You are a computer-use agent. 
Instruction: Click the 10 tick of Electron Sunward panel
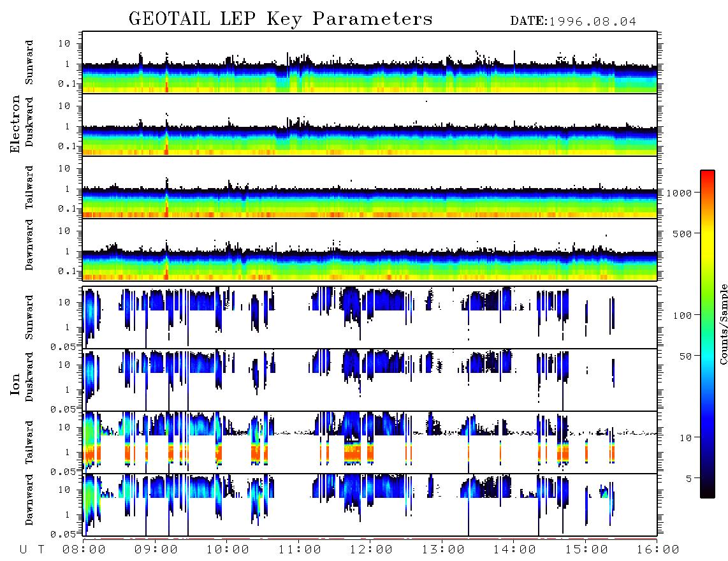64,43
